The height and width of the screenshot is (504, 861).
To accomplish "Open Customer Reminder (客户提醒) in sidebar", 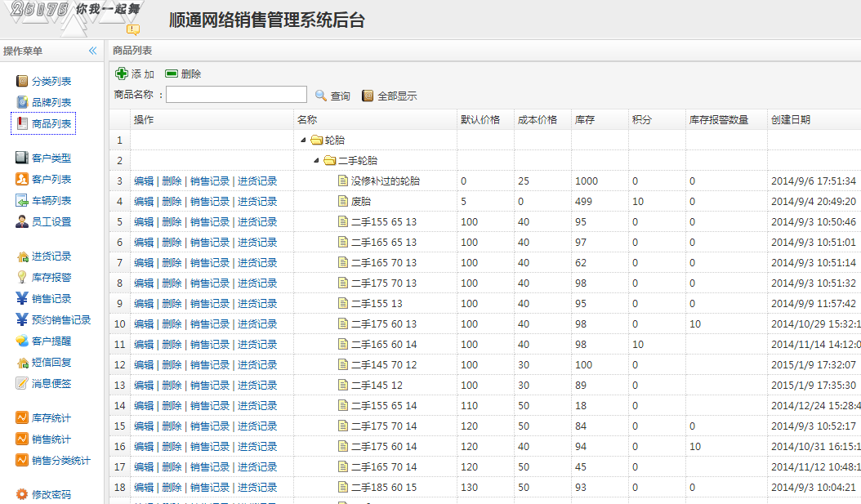I will [23, 341].
